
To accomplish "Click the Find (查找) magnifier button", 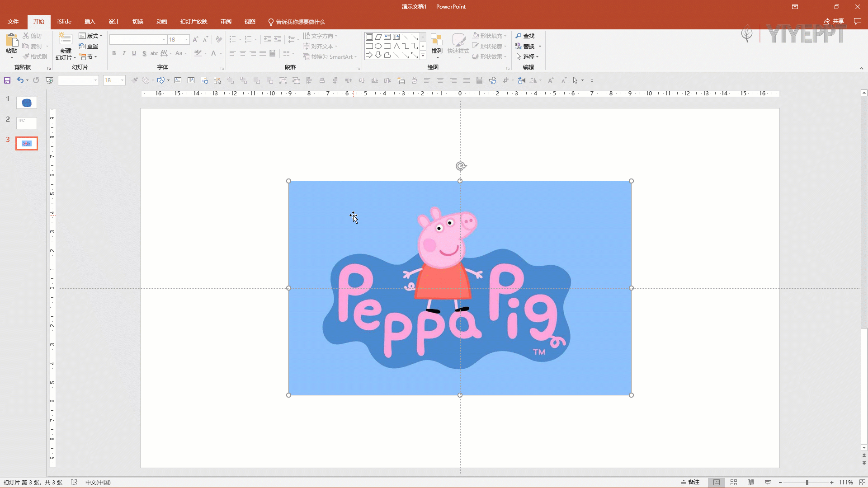I will 525,36.
